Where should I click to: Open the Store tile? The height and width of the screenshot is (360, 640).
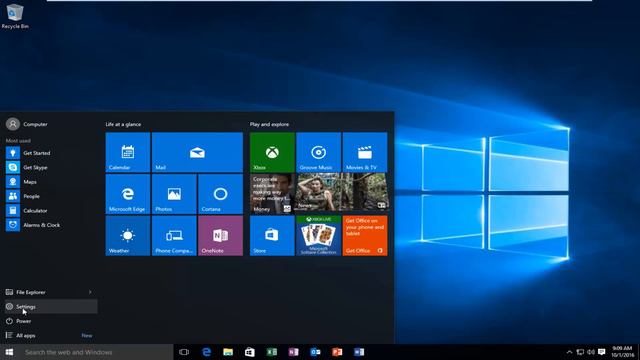(x=272, y=236)
